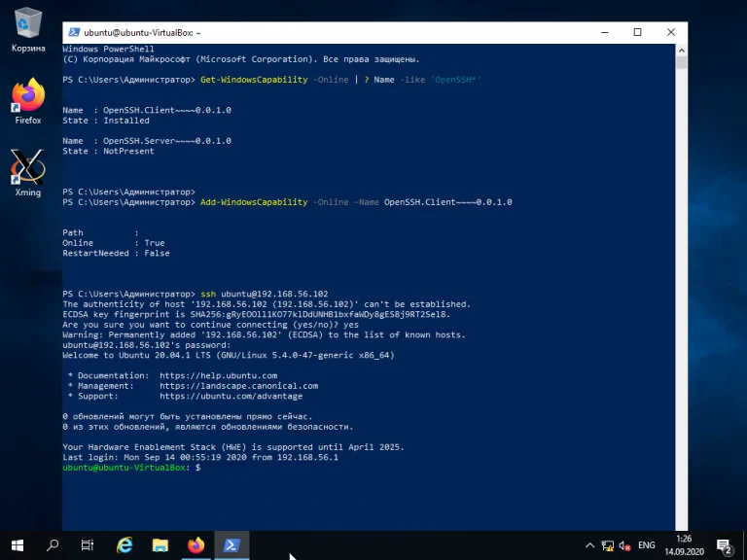Click the PowerShell icon in the window title bar

point(74,32)
